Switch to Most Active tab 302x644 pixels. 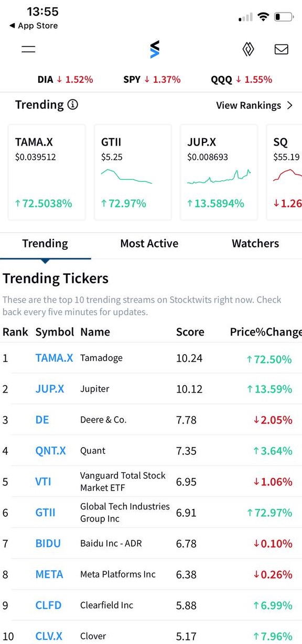(x=149, y=243)
